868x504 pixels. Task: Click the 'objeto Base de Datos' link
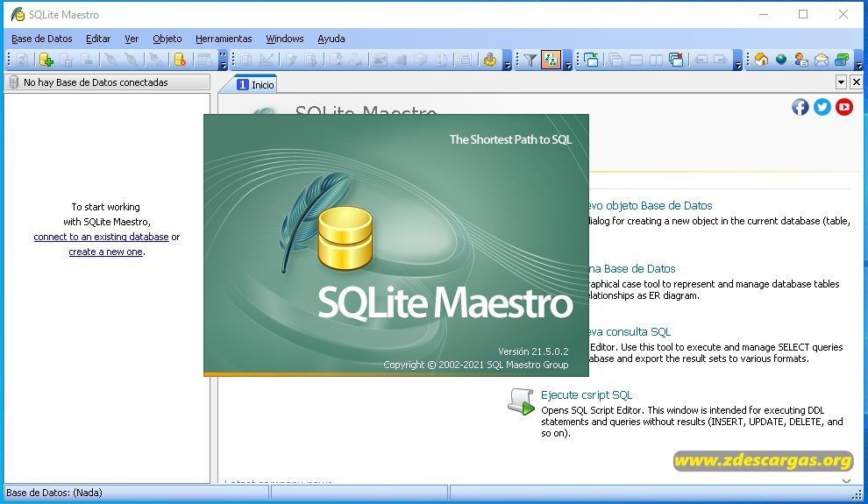point(658,206)
